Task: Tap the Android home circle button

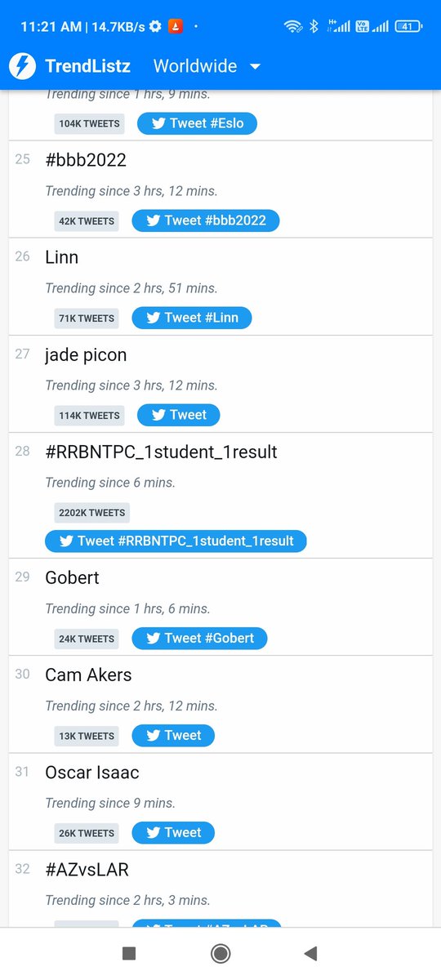Action: pos(220,953)
